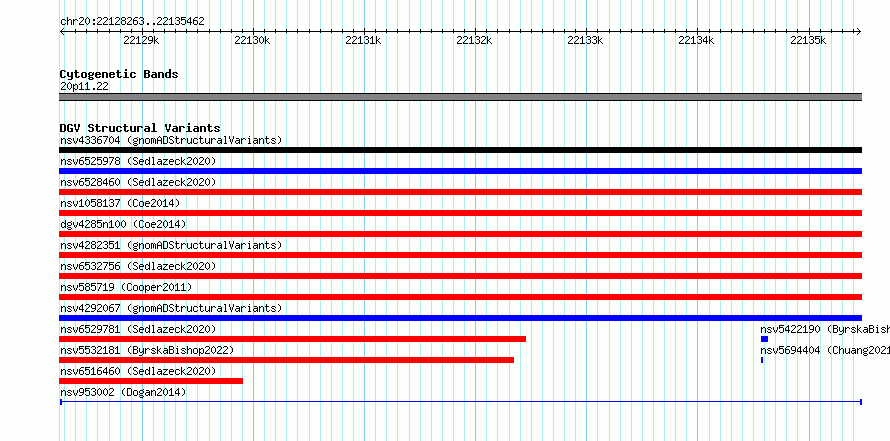Click nsv585719 (Cooper2011) label
Image resolution: width=890 pixels, height=441 pixels.
click(126, 287)
